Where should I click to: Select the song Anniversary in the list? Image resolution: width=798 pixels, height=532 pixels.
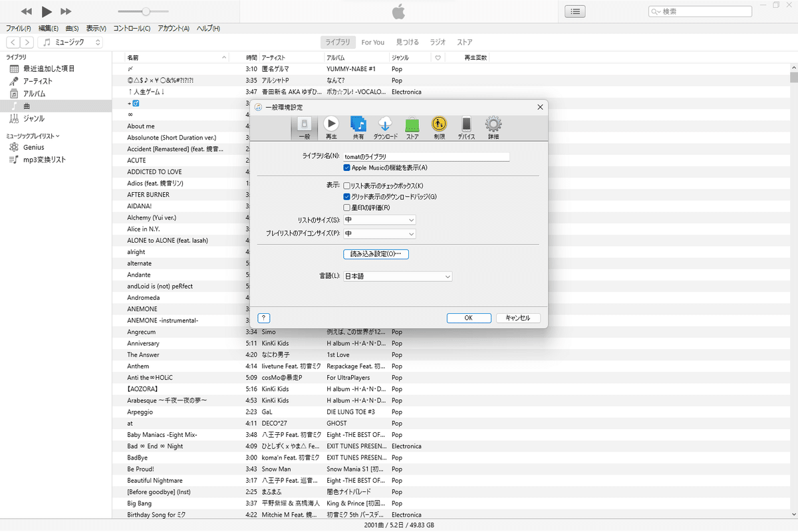(x=143, y=344)
